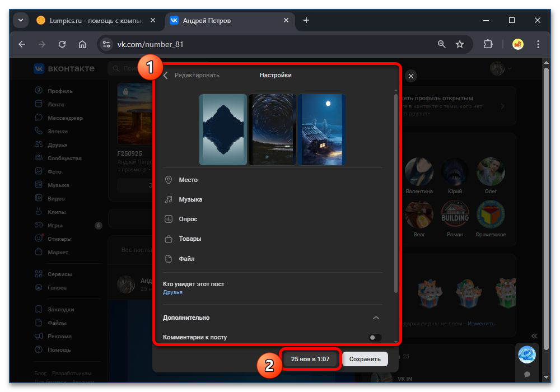Open friend Олег's profile

[x=491, y=176]
